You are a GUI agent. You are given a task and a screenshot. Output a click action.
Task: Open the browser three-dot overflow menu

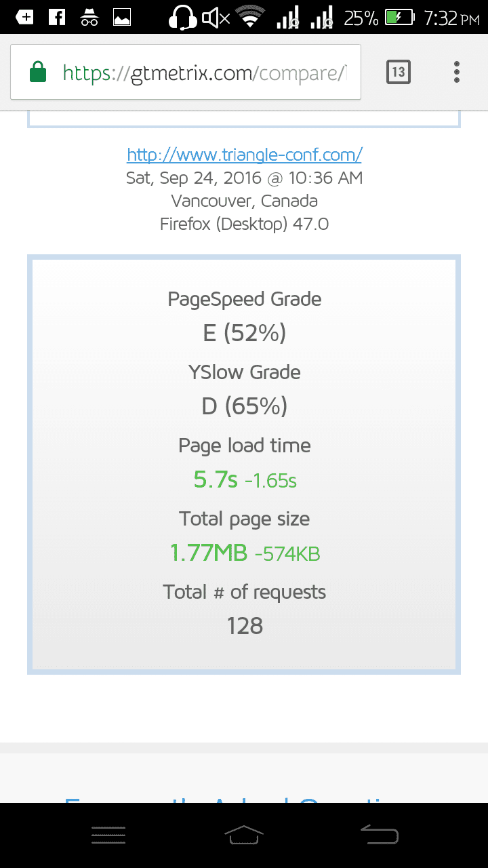tap(457, 72)
